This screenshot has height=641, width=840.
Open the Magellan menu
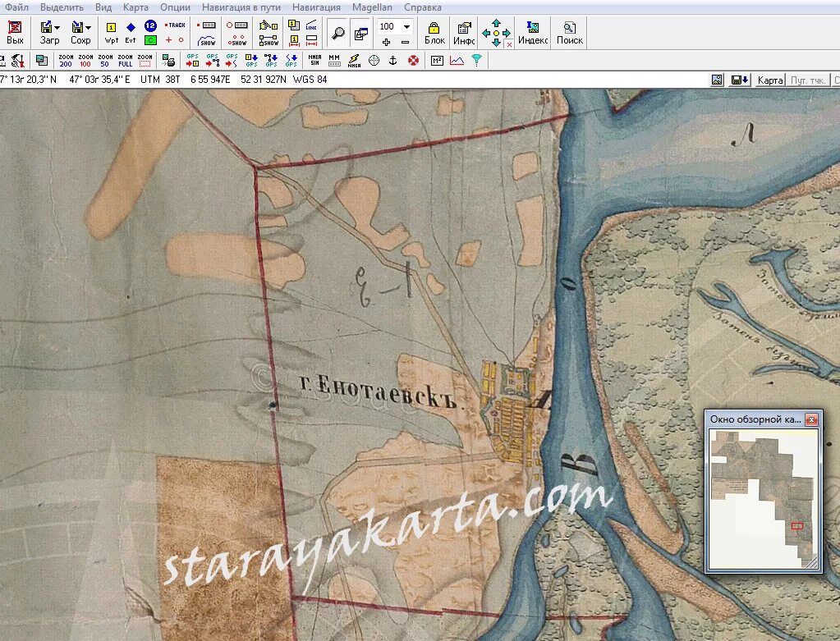(x=372, y=7)
